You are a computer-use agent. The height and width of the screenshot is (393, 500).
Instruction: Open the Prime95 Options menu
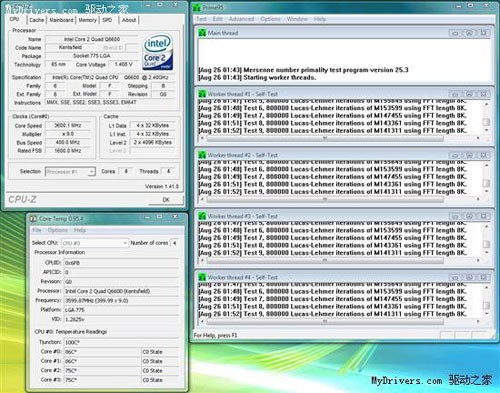coord(270,19)
